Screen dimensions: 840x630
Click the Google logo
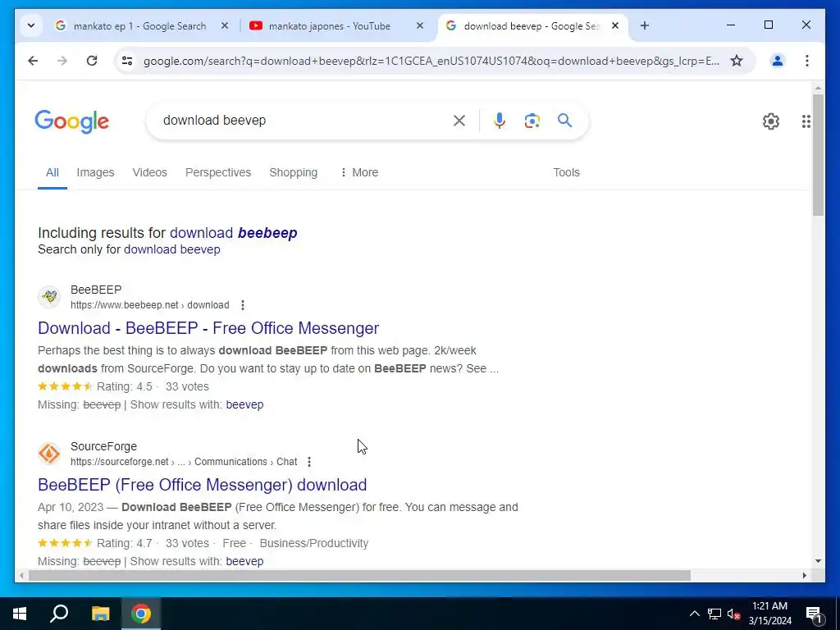(x=72, y=121)
